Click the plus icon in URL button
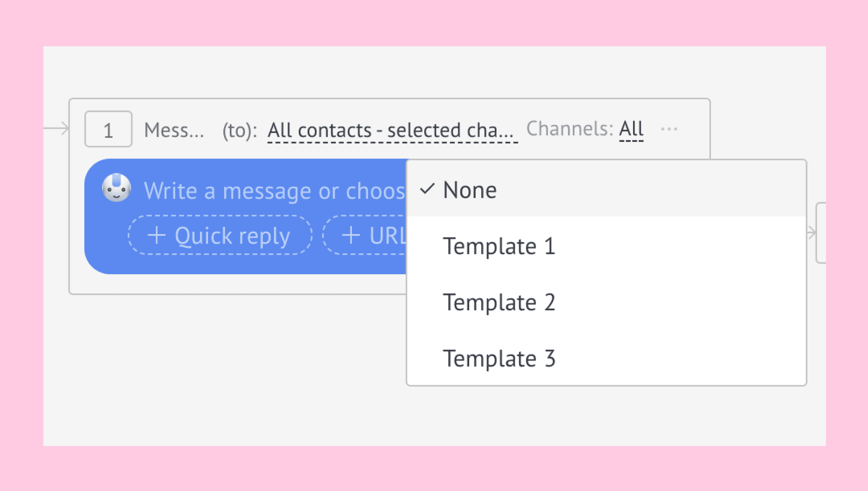The image size is (868, 491). (351, 235)
